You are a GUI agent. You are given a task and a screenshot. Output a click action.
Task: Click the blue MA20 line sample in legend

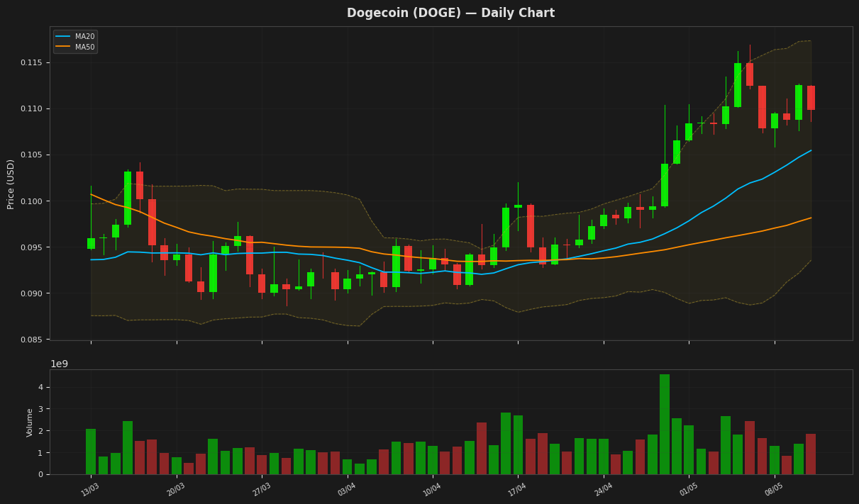click(x=64, y=37)
